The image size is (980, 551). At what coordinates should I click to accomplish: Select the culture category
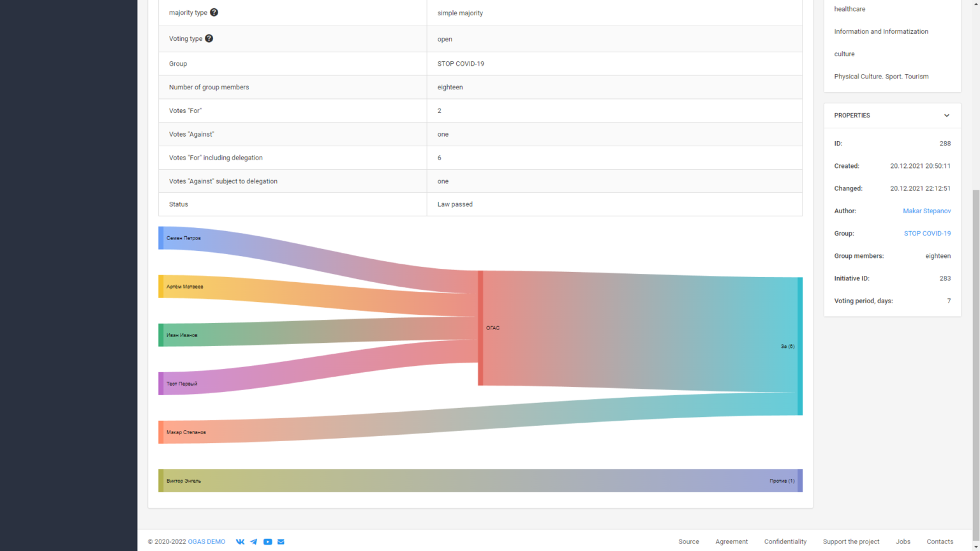(844, 54)
